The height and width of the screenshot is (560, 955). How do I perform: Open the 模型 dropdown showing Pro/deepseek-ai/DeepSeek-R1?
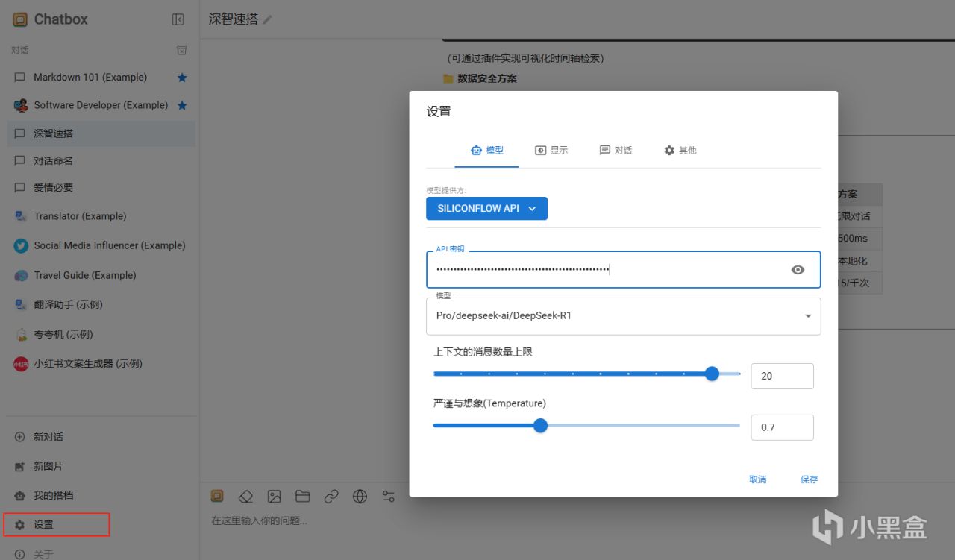[x=623, y=316]
